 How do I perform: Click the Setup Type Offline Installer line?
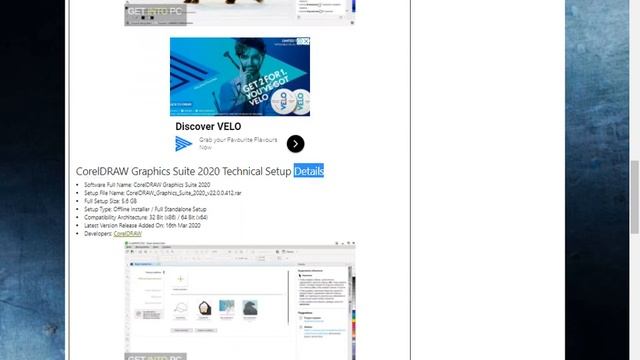pos(145,209)
